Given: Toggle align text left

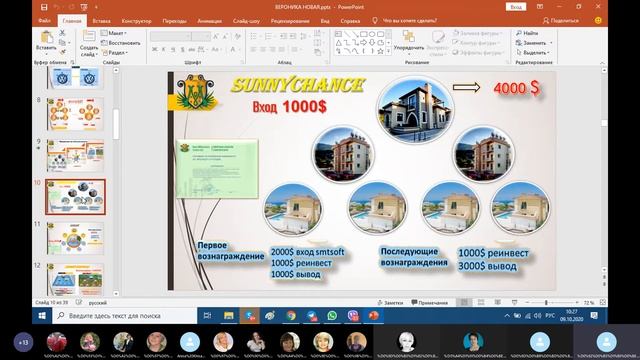Looking at the screenshot, I should point(253,49).
